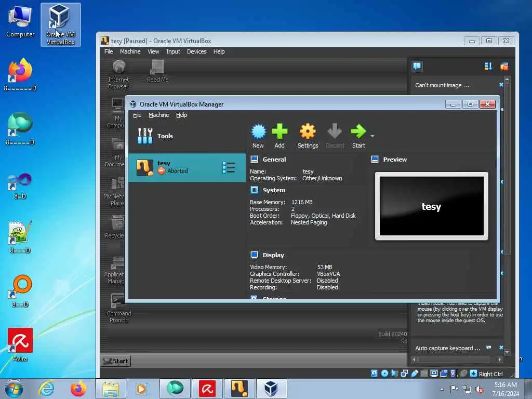This screenshot has width=532, height=399.
Task: Click the muted volume tray icon
Action: (480, 389)
